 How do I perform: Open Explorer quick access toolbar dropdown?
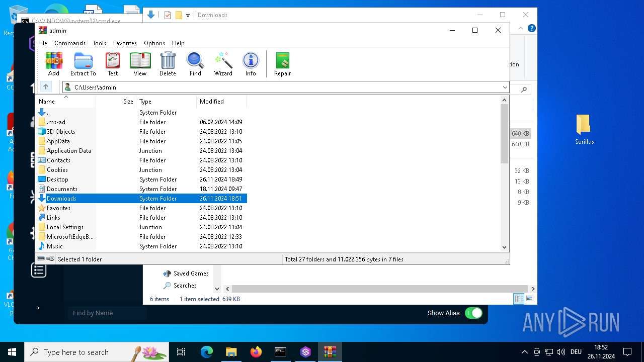(188, 15)
